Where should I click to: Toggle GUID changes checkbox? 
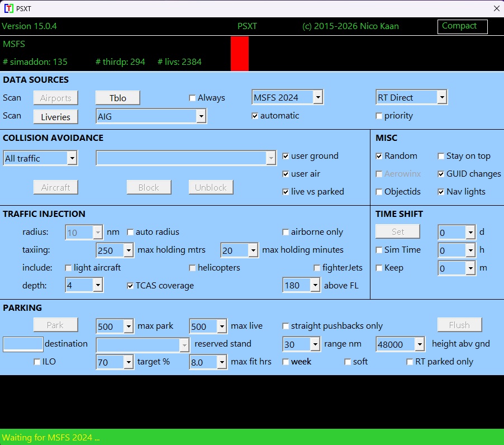coord(441,174)
